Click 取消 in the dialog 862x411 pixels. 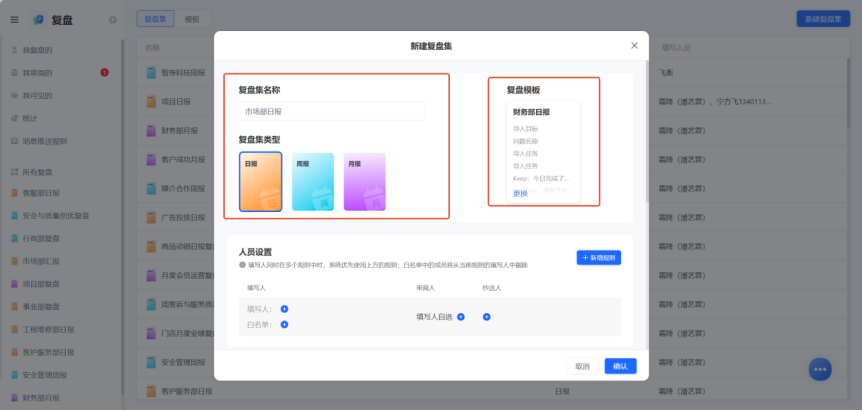[582, 366]
